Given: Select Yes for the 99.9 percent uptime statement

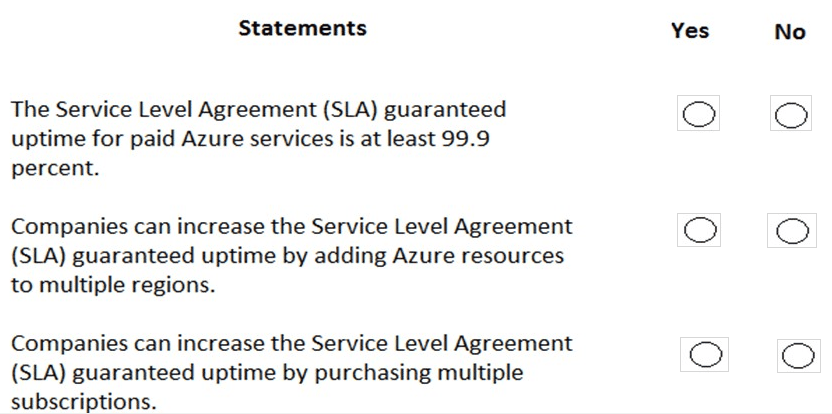Looking at the screenshot, I should coord(697,118).
